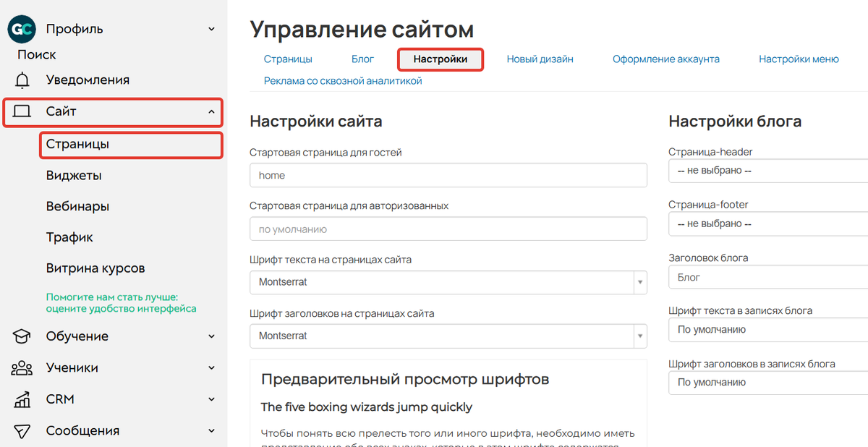Click the Ученики label in sidebar
868x447 pixels.
(72, 367)
